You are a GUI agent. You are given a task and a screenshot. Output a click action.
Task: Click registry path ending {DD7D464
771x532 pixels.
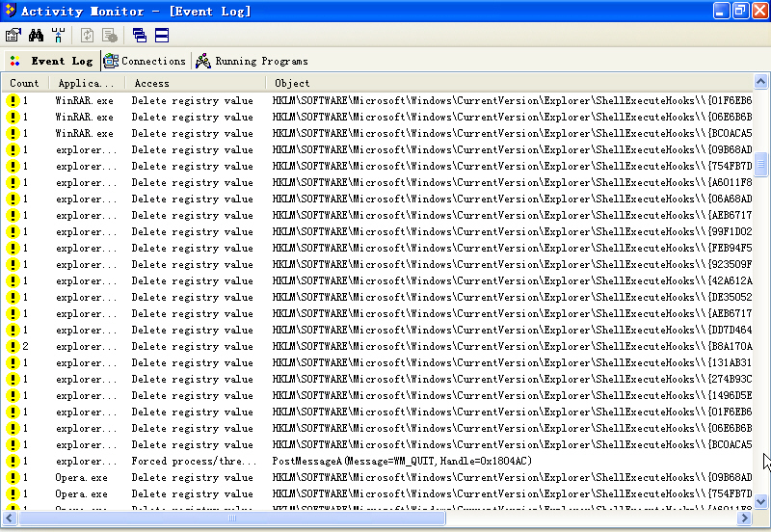click(512, 330)
